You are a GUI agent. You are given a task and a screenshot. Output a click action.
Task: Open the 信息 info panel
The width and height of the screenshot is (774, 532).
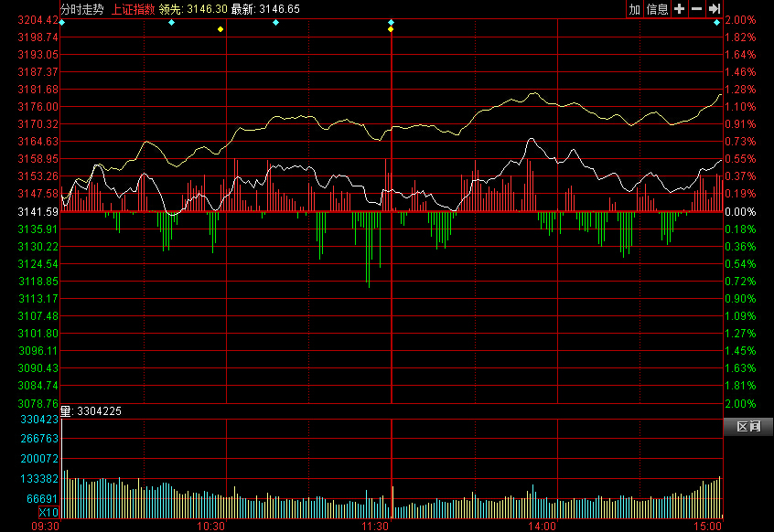658,9
